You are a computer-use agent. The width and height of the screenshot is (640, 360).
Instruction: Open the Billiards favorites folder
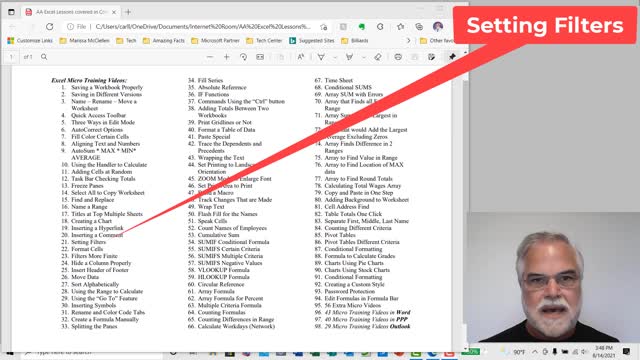point(355,40)
